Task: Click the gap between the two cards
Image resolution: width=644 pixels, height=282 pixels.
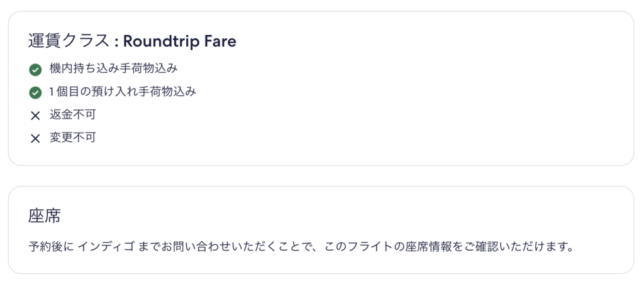Action: (x=321, y=176)
